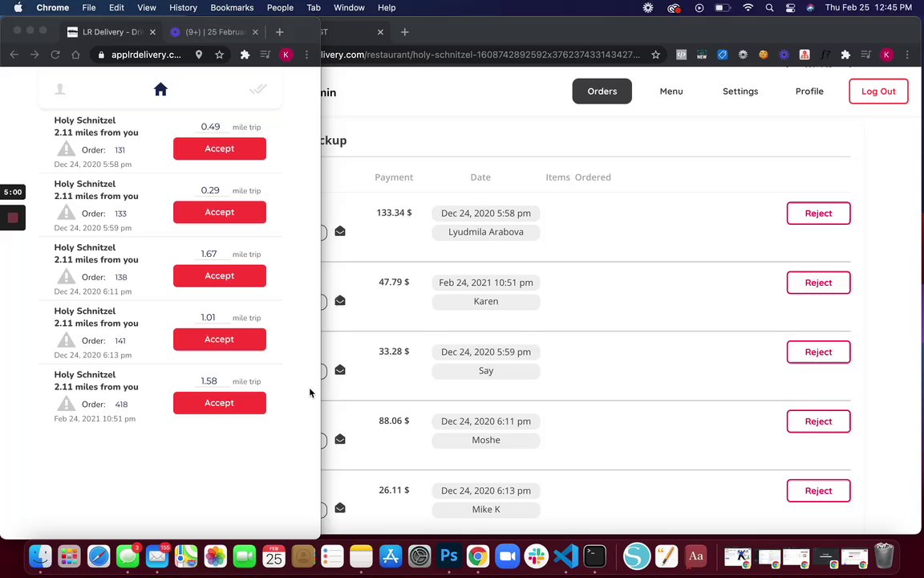Open Spotlight search in menu bar
924x578 pixels.
tap(770, 8)
